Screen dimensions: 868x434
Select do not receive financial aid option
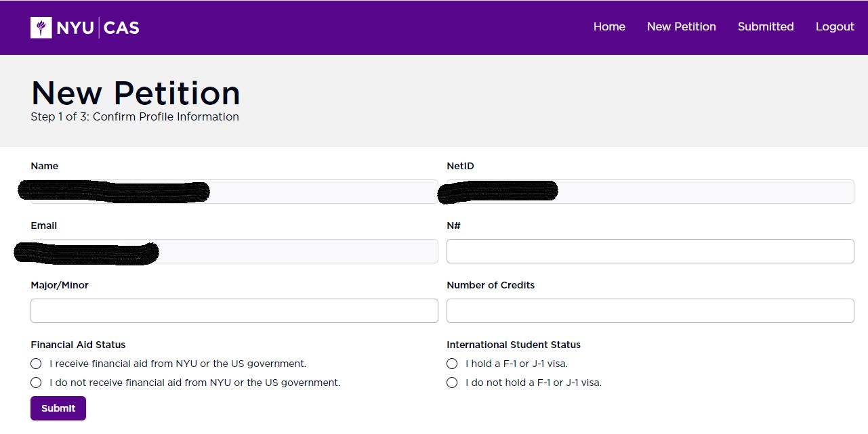coord(37,383)
